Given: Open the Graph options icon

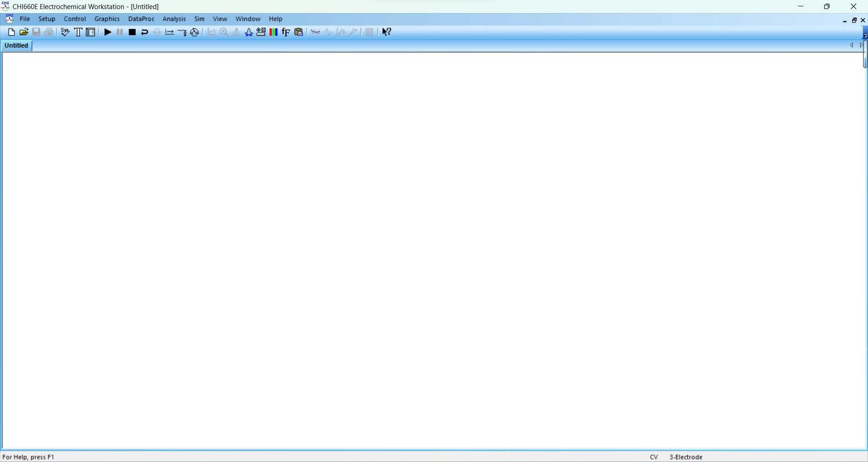Looking at the screenshot, I should click(261, 32).
